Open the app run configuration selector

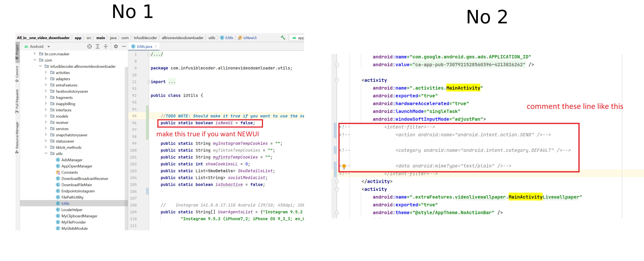298,38
